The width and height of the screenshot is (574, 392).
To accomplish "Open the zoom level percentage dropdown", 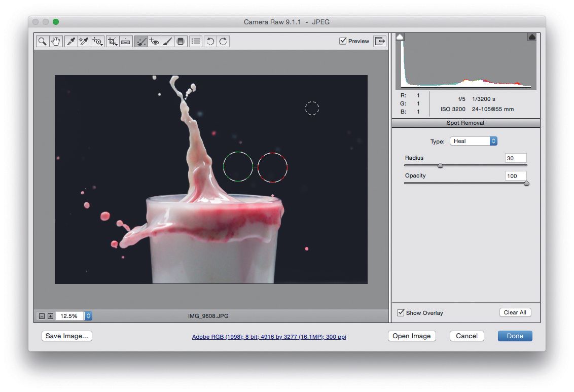I will pos(88,316).
